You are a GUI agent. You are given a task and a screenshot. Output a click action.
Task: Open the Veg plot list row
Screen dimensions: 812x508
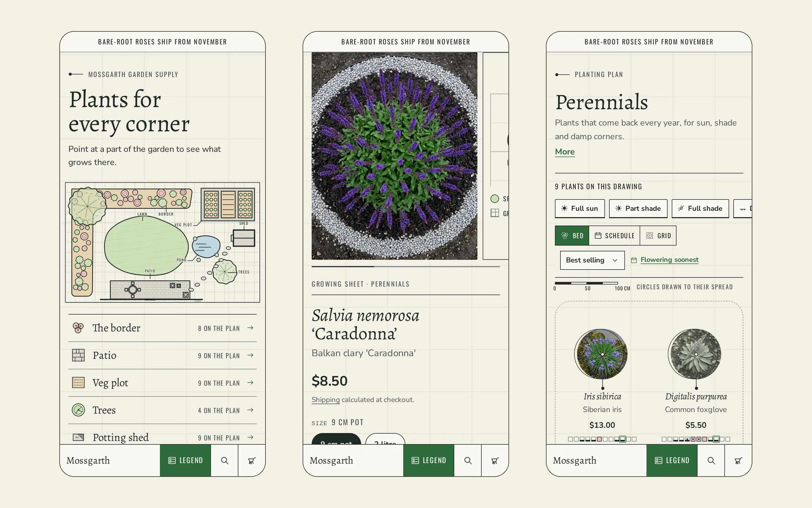click(162, 383)
